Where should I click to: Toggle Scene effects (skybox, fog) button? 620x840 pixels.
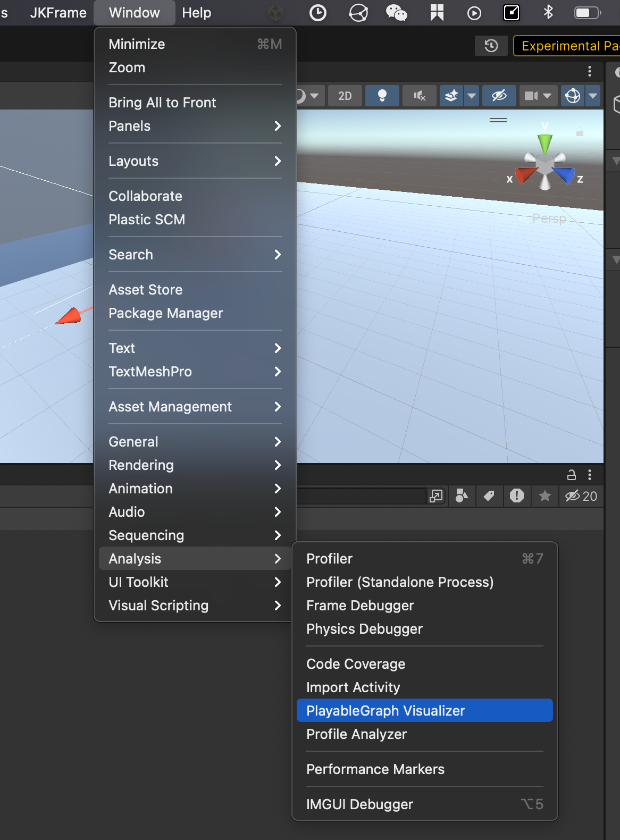click(x=451, y=96)
